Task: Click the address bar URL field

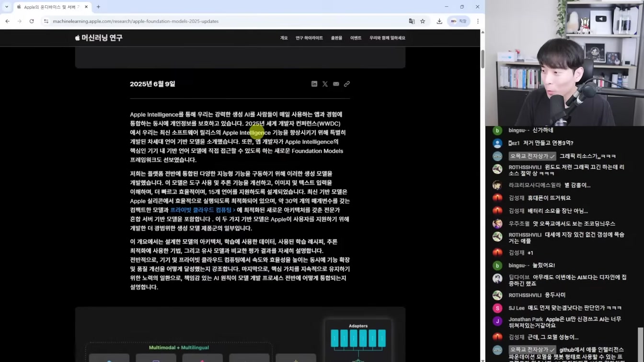Action: [x=225, y=21]
